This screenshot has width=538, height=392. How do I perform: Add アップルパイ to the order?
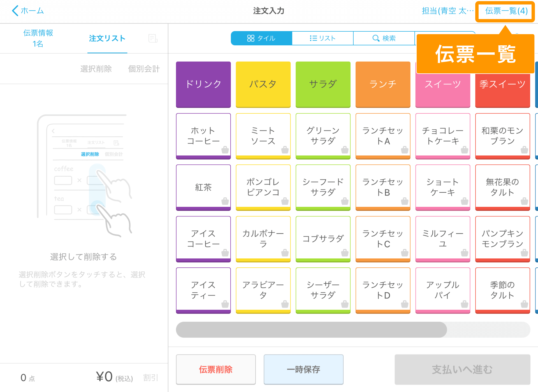coord(443,290)
